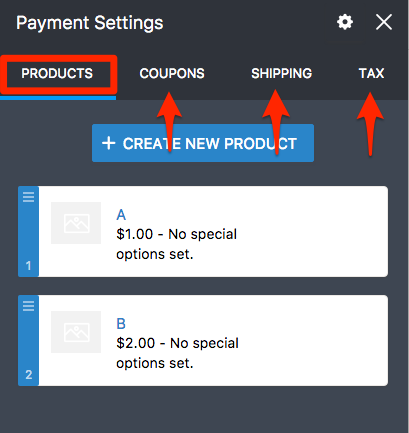The height and width of the screenshot is (433, 409).
Task: Click the Payment Settings title
Action: (90, 23)
